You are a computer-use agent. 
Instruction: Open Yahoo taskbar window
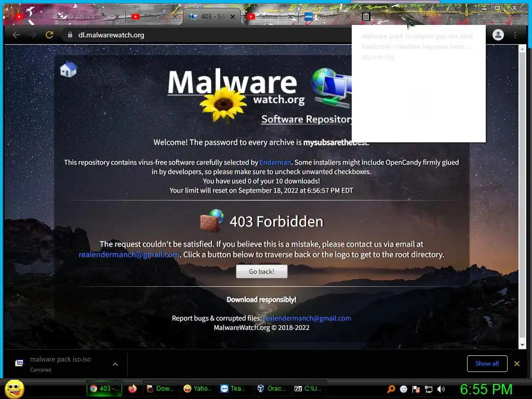tap(198, 389)
